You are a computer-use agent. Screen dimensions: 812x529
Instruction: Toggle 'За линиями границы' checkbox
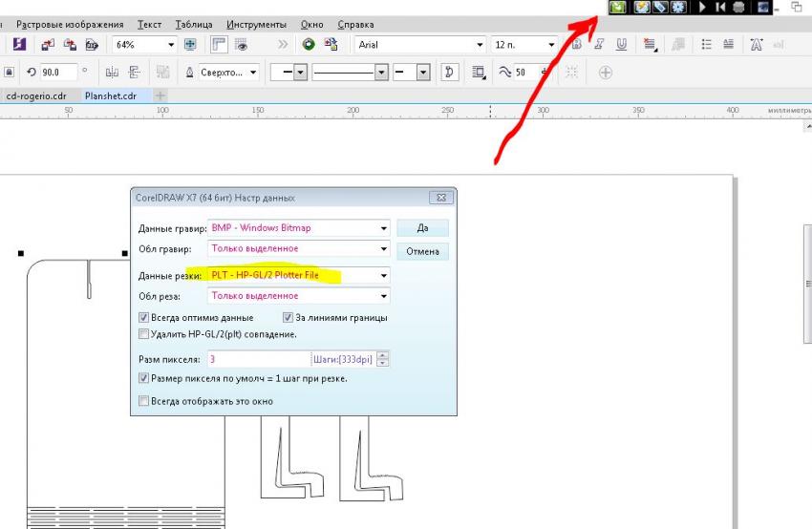(x=288, y=318)
